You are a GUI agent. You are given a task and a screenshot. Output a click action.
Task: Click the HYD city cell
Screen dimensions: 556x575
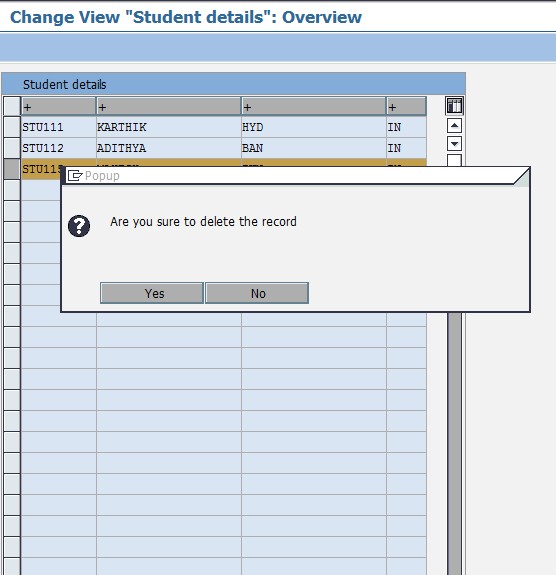pos(314,127)
